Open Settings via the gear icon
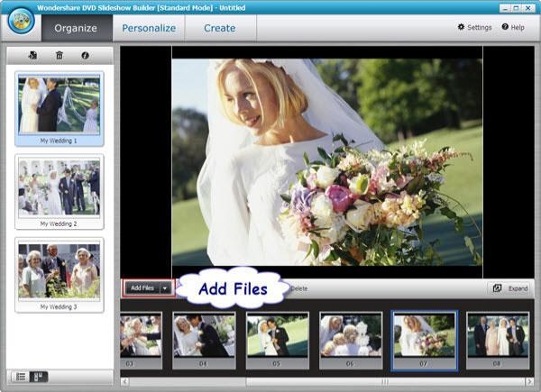Screen dimensions: 541x392 pyautogui.click(x=462, y=28)
